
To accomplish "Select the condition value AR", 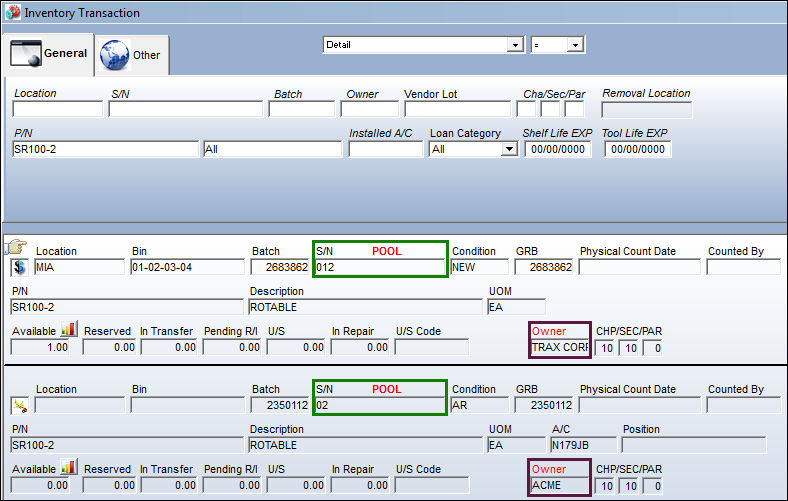I will point(479,405).
